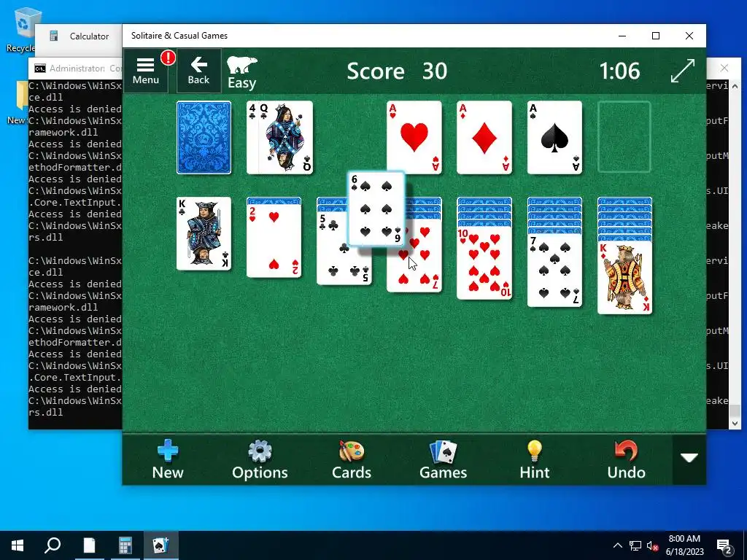Open the Solitaire Menu hamburger button
747x560 pixels.
coord(146,71)
